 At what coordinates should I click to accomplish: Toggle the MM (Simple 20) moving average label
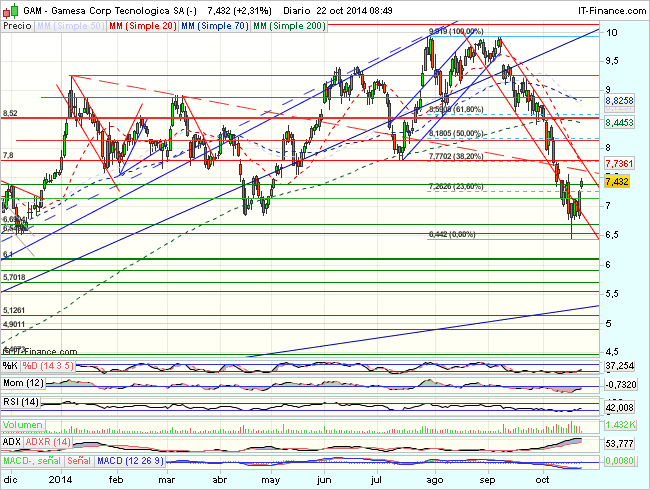click(143, 26)
